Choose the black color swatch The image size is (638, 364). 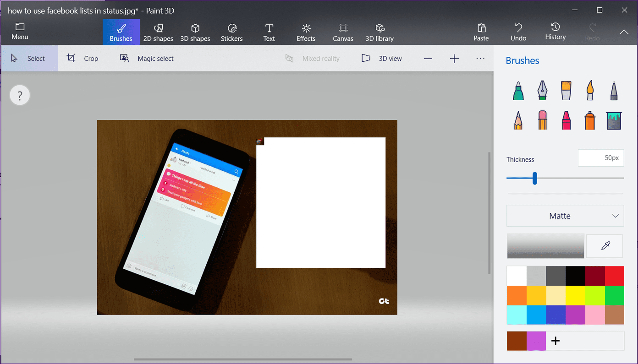[x=575, y=276]
